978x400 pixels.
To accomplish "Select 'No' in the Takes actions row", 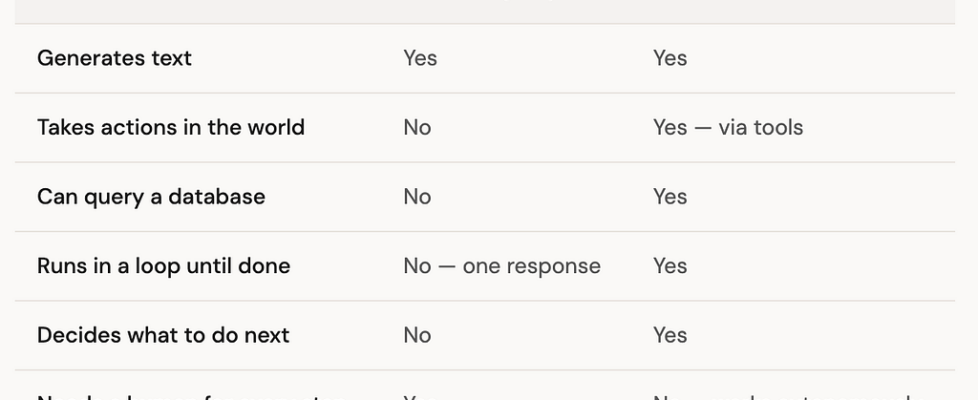I will tap(417, 127).
